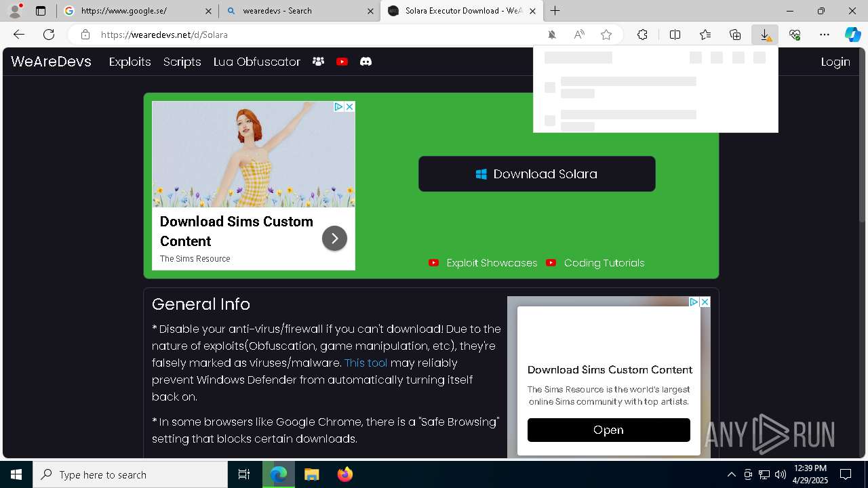Click the Login link
Screen dimensions: 868x488
click(835, 62)
